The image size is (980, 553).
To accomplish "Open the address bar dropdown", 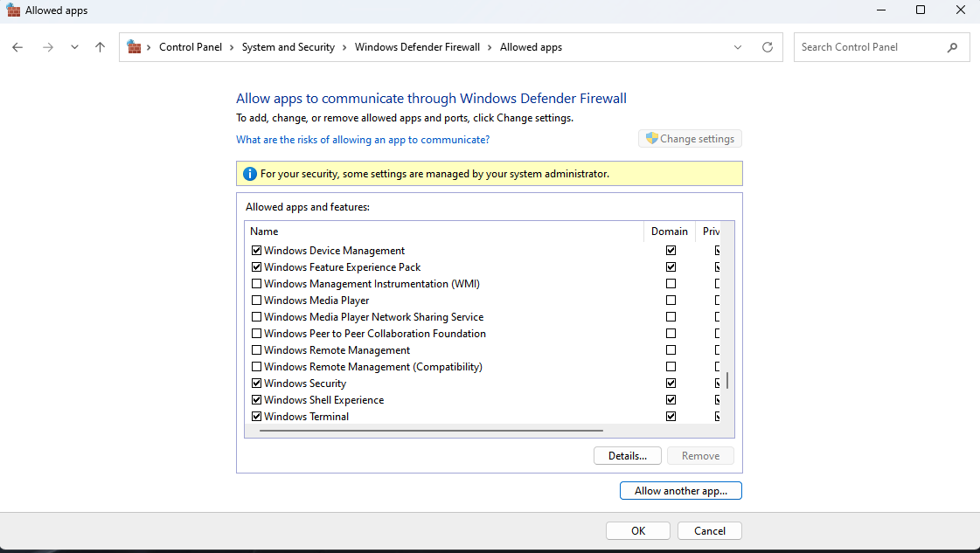I will click(x=737, y=46).
